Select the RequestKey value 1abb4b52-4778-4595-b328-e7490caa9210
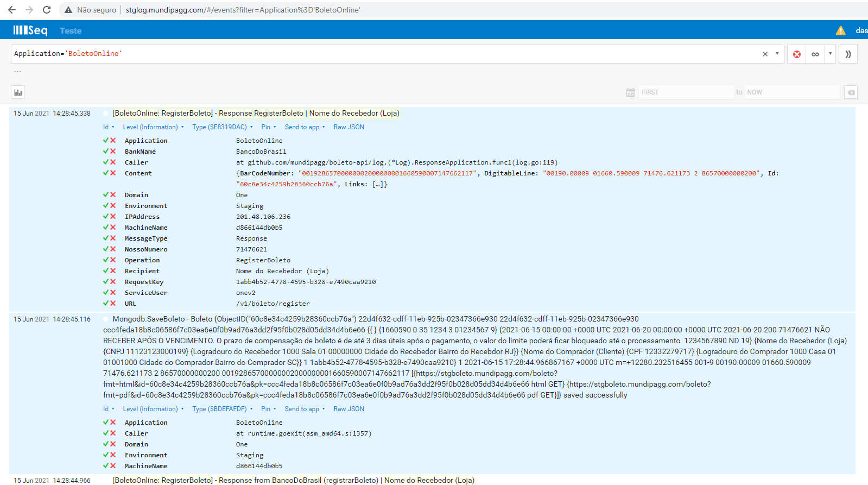The width and height of the screenshot is (868, 485). click(x=306, y=282)
